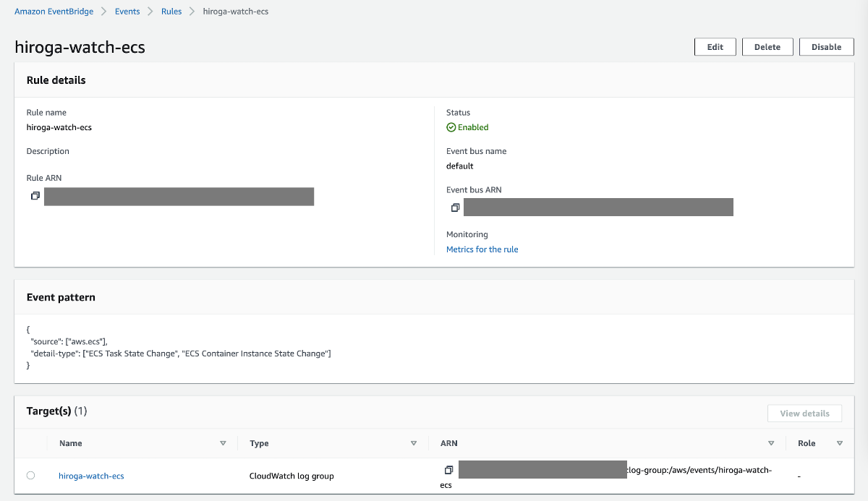The image size is (868, 501).
Task: Click the View details button
Action: click(804, 414)
